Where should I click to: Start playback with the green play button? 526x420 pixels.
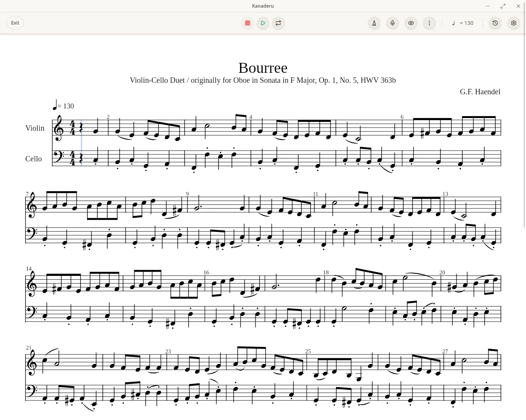(263, 23)
